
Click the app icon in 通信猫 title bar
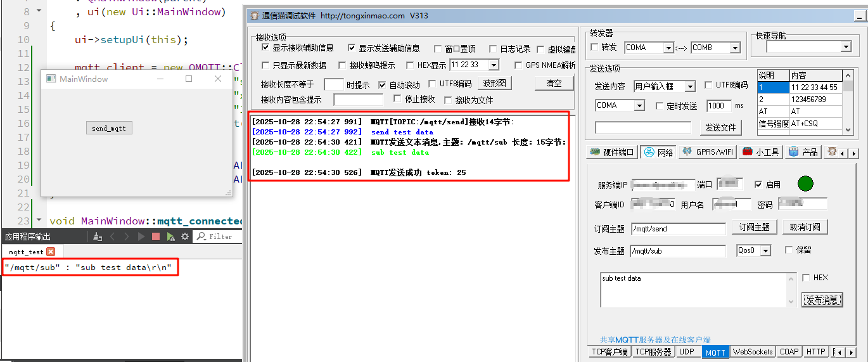pos(254,15)
